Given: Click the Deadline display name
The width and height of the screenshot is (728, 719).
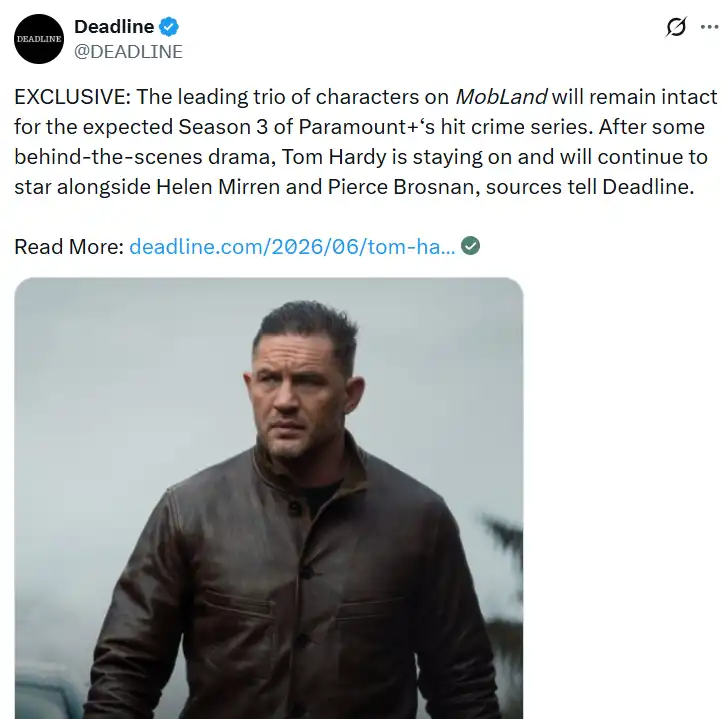Looking at the screenshot, I should [x=114, y=26].
